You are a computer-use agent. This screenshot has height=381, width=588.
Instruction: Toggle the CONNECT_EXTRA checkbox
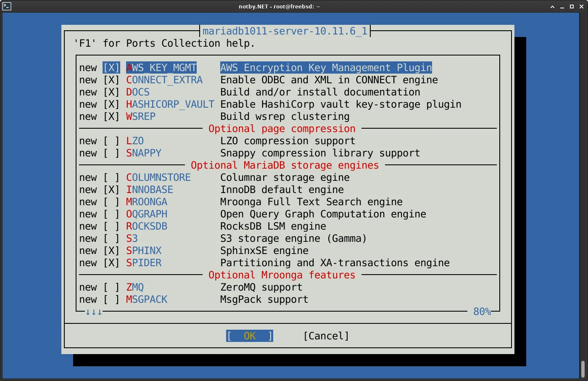tap(111, 80)
